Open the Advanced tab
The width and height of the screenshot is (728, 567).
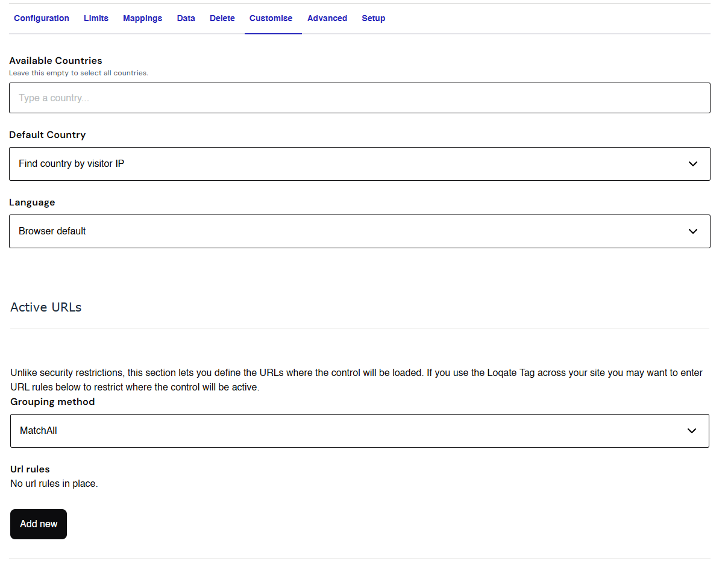pyautogui.click(x=327, y=18)
